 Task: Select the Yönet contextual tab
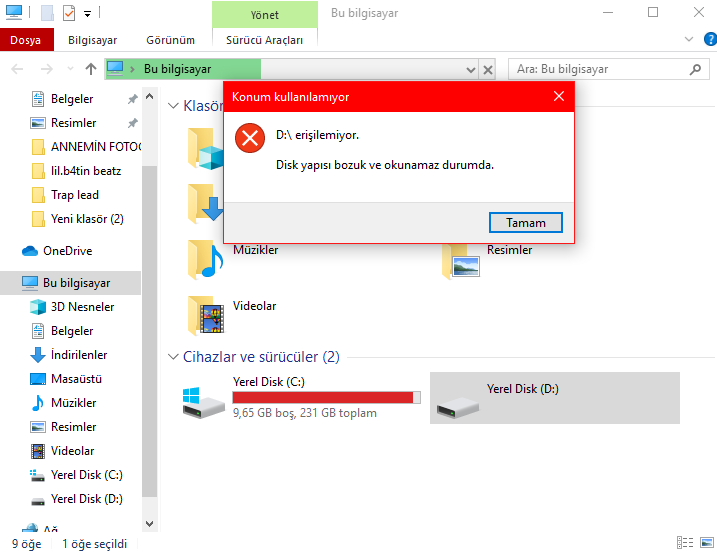click(265, 15)
